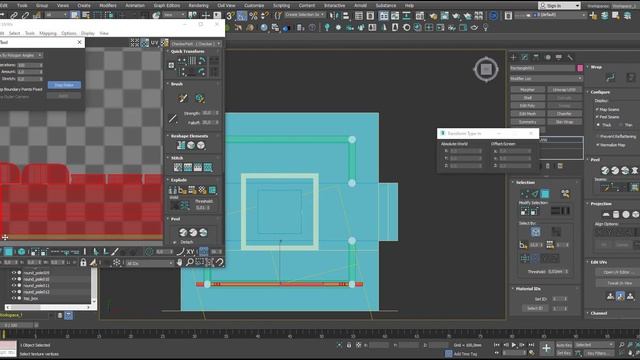Click the remove modifier trash icon below stack
The width and height of the screenshot is (640, 360).
coord(548,166)
